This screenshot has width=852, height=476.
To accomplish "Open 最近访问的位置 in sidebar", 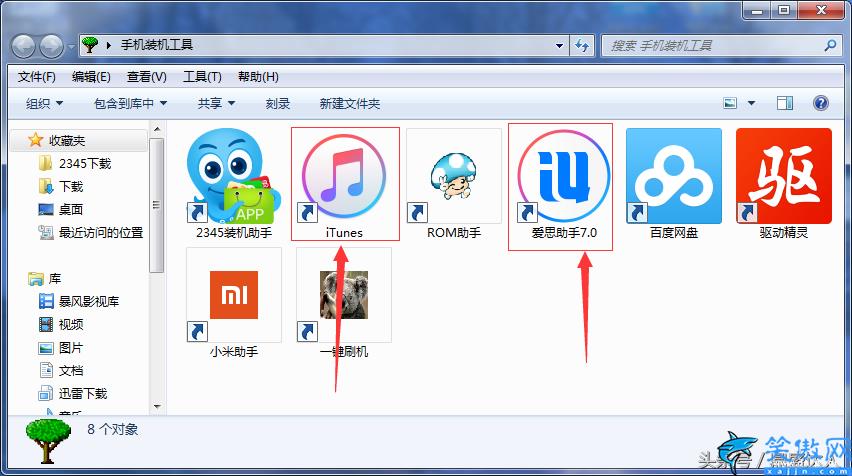I will coord(101,233).
